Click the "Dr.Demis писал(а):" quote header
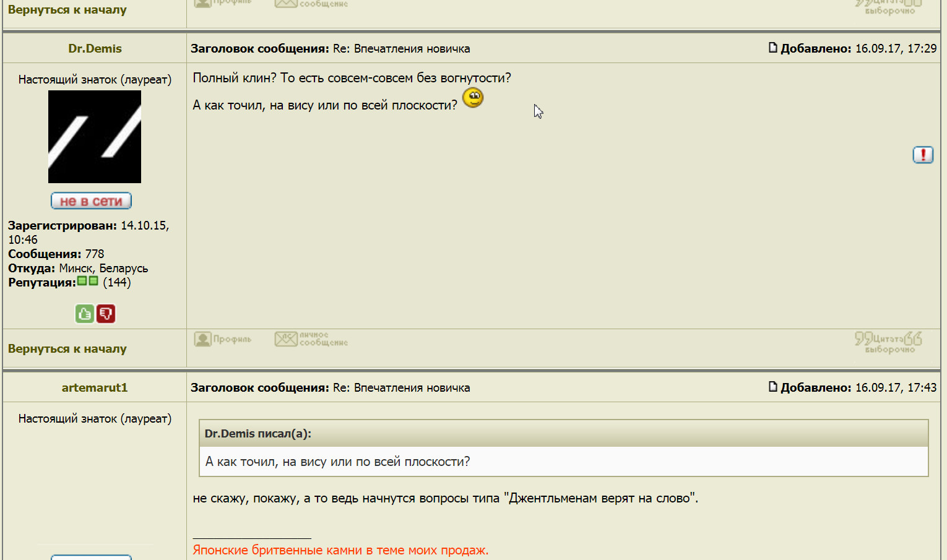This screenshot has height=560, width=947. pyautogui.click(x=257, y=434)
